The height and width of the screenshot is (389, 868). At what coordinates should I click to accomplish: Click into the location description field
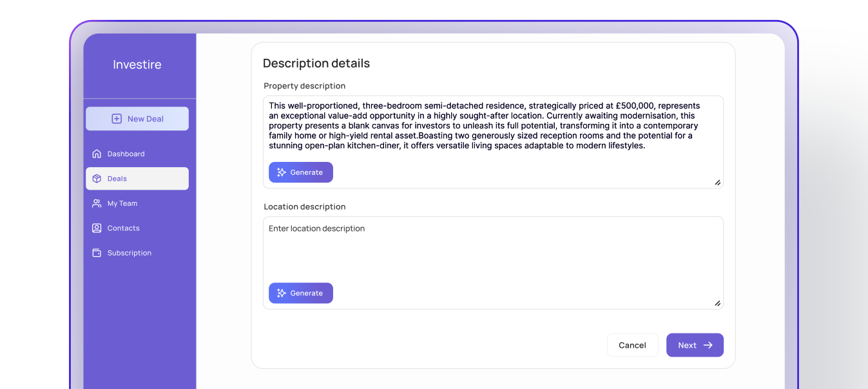(x=492, y=252)
